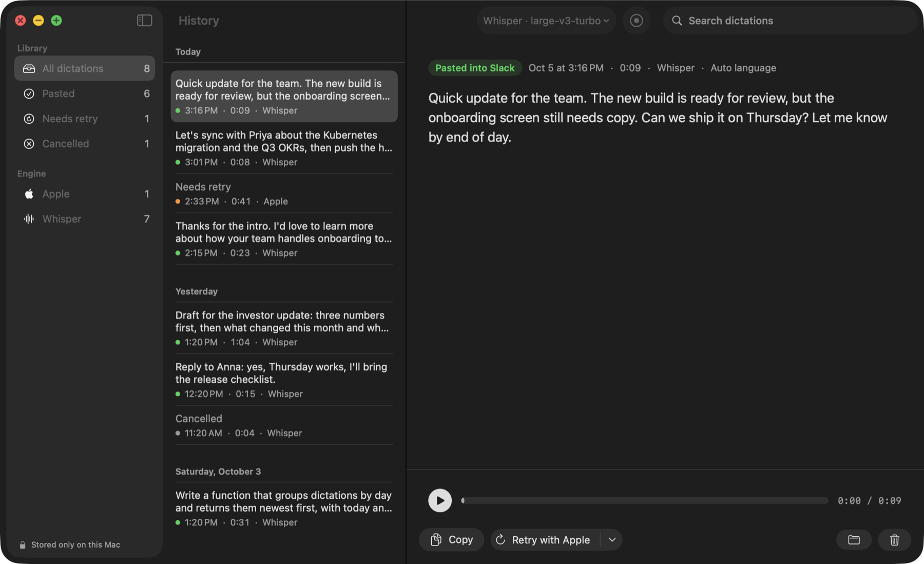Select All dictations in Library
The width and height of the screenshot is (924, 564).
point(85,68)
